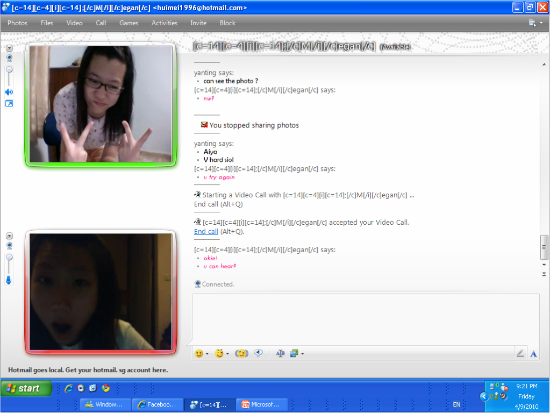
Task: Open the Windows Start menu
Action: tap(27, 388)
